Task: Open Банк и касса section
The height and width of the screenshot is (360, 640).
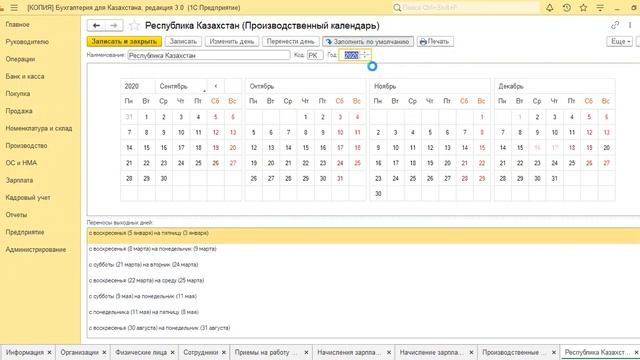Action: [25, 76]
